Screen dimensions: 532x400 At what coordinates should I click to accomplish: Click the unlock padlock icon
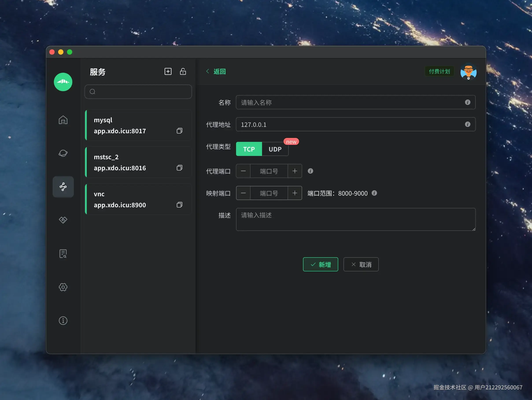[183, 71]
